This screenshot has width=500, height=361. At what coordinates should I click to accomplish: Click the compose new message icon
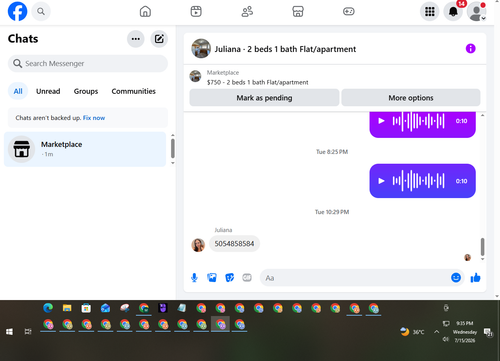pyautogui.click(x=159, y=39)
